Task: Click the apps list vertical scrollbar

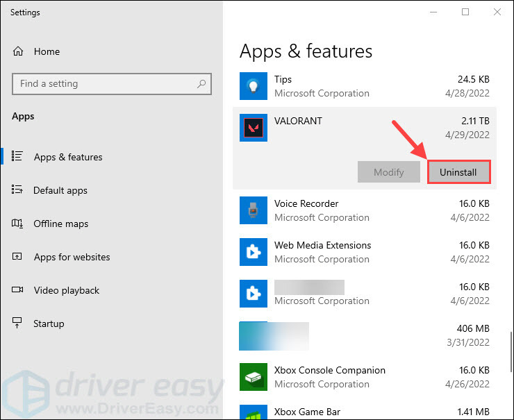Action: [511, 352]
